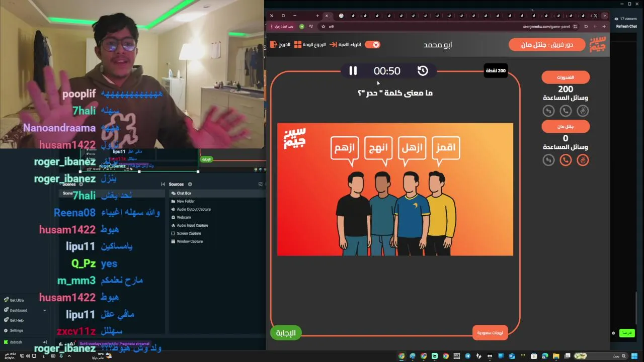Click انتهاء اللعبة to end the game
The width and height of the screenshot is (644, 362).
coord(346,45)
